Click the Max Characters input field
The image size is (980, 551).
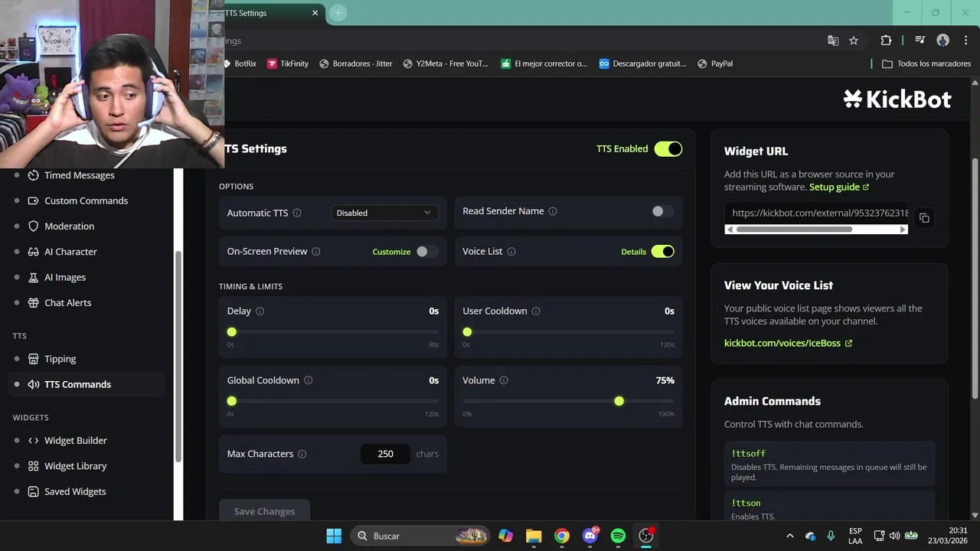(385, 454)
